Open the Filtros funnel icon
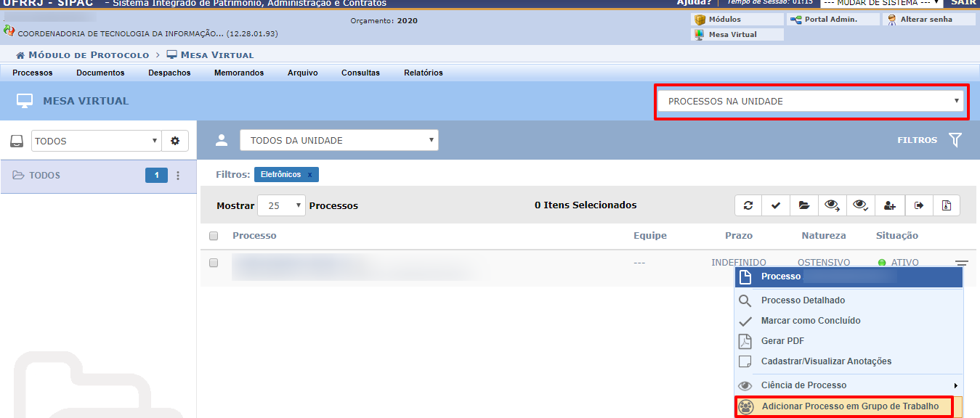 click(x=955, y=140)
